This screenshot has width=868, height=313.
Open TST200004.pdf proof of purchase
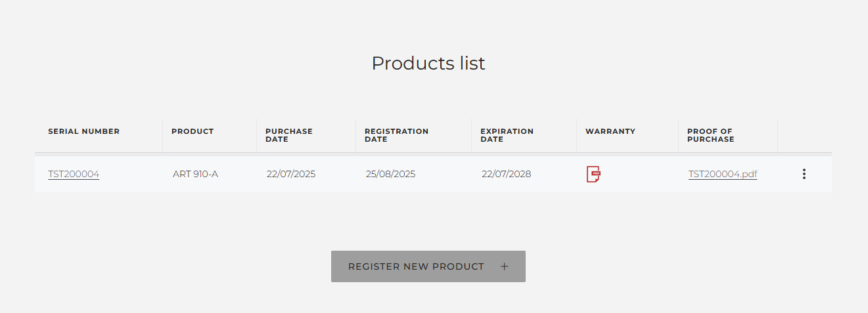pyautogui.click(x=723, y=174)
